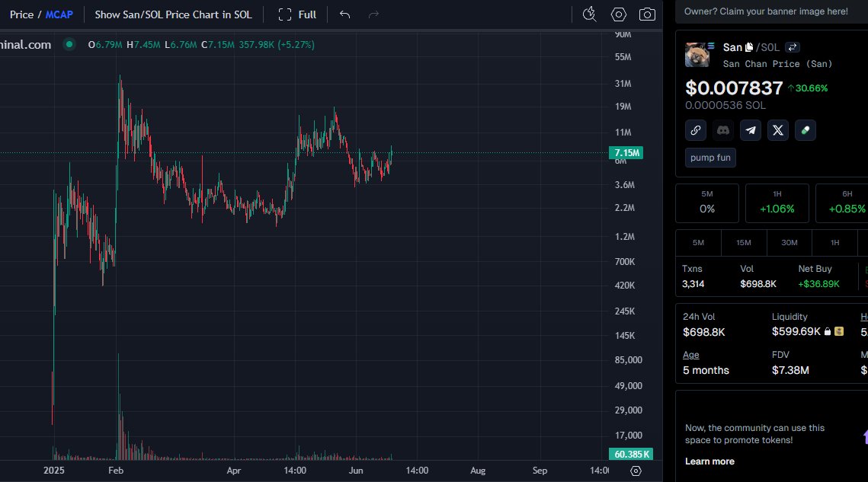This screenshot has width=868, height=482.
Task: Open the website link chain icon
Action: (695, 130)
